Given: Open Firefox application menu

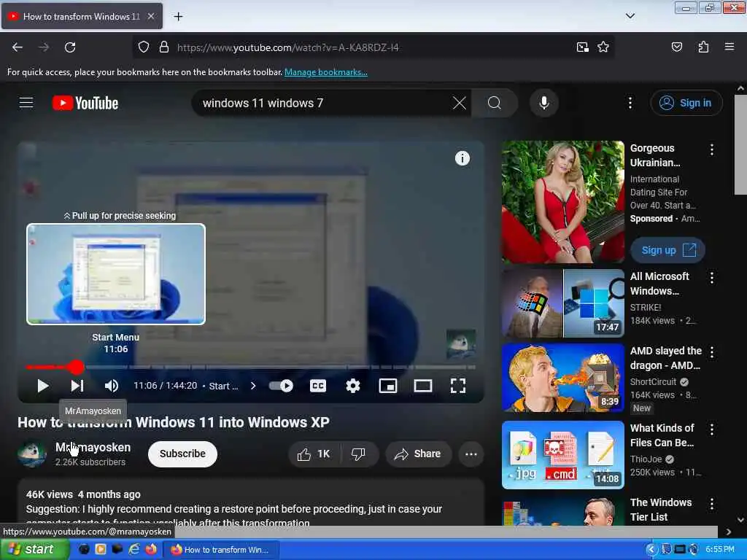Looking at the screenshot, I should 729,47.
